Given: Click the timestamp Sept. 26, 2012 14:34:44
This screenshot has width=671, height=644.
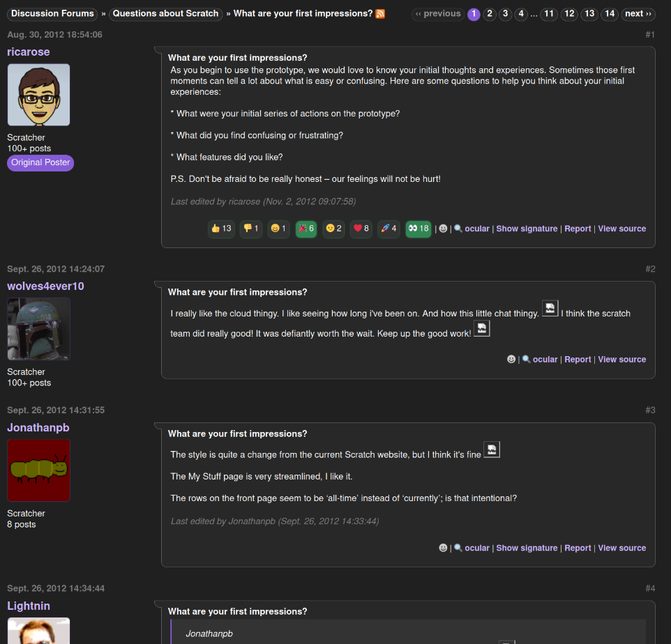Looking at the screenshot, I should [x=56, y=588].
